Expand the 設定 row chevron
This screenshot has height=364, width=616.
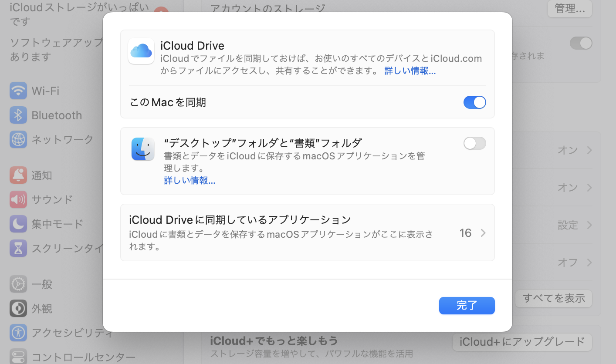click(x=589, y=225)
